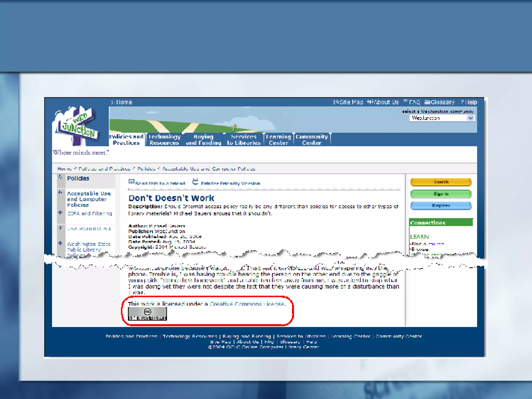532x399 pixels.
Task: Click the Creative Commons license badge
Action: (147, 314)
